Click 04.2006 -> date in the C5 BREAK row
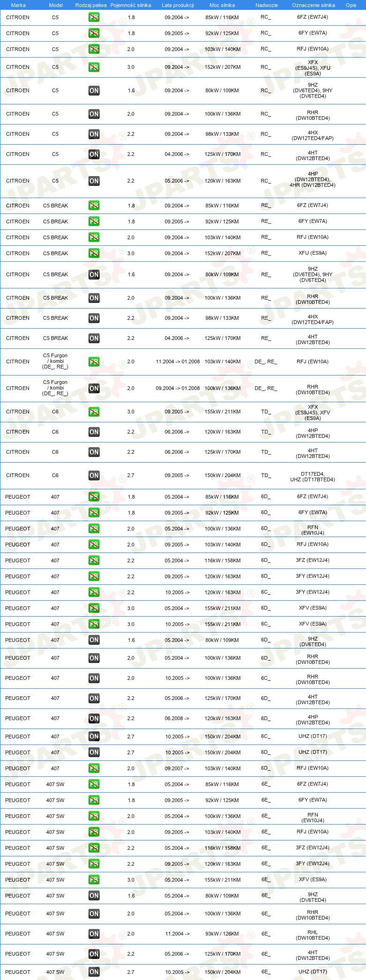 [x=177, y=338]
